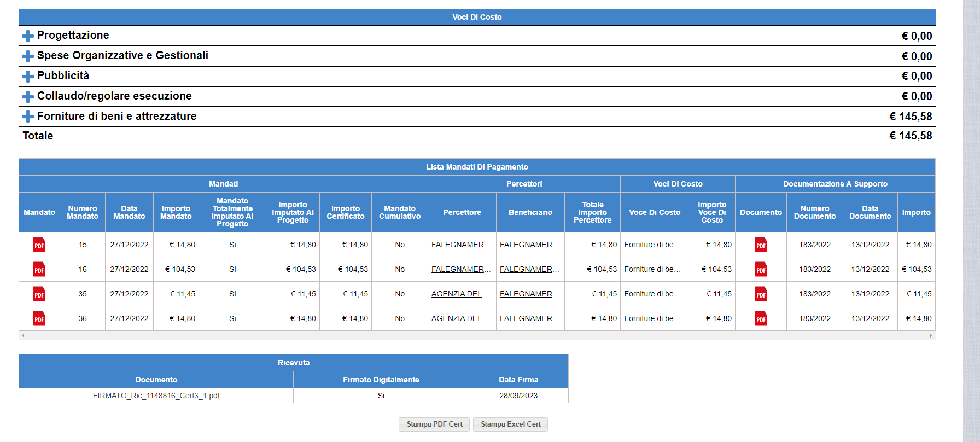Click the Stampa Excel Cert button

pyautogui.click(x=510, y=424)
